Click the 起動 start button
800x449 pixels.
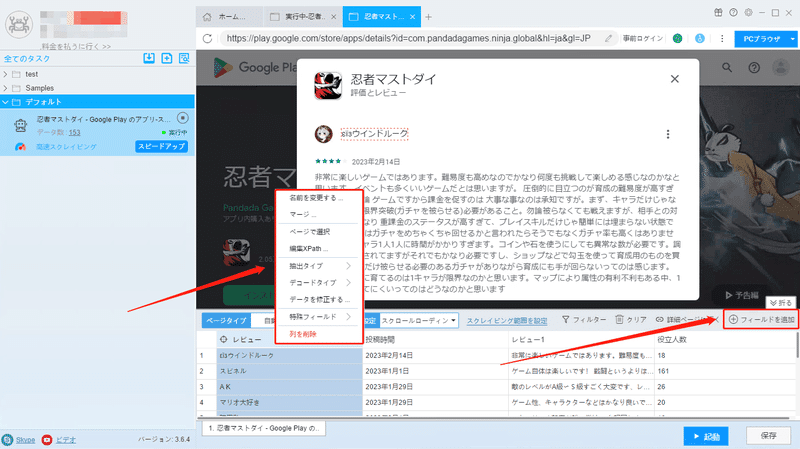[x=706, y=436]
